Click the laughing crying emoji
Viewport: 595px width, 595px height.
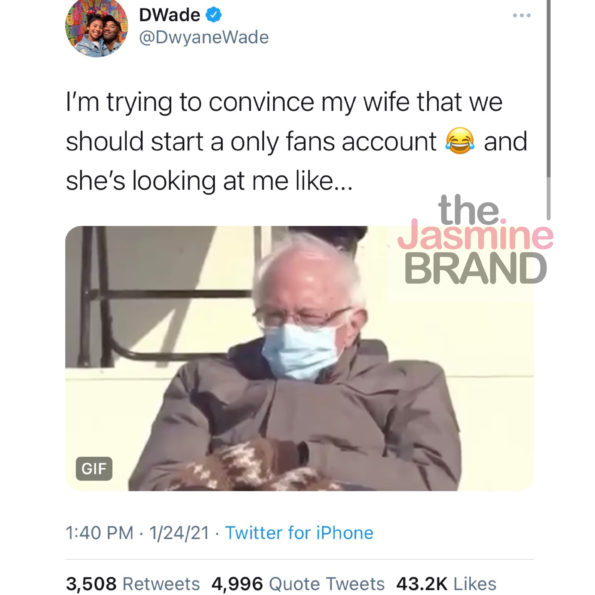pyautogui.click(x=460, y=141)
